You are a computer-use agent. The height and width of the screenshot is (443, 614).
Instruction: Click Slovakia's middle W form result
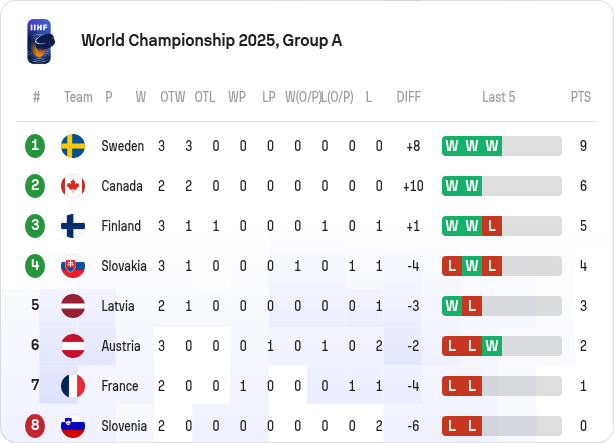[472, 266]
